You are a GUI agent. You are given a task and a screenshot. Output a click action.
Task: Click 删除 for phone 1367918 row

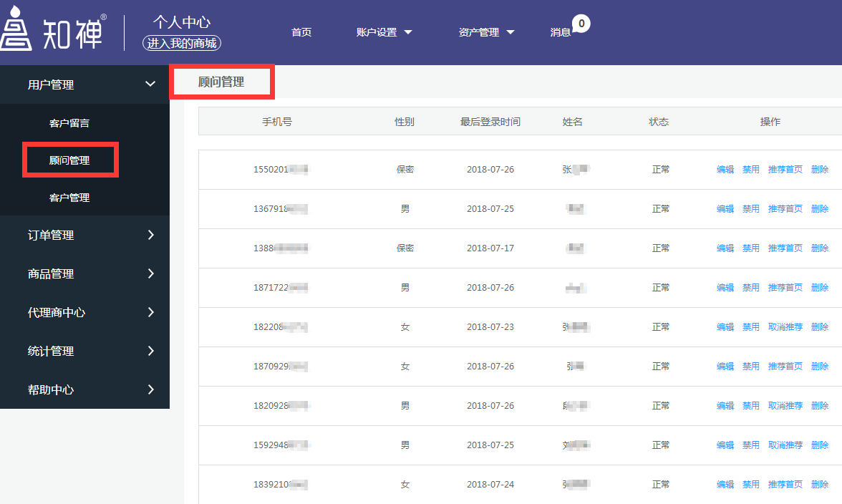tap(819, 208)
